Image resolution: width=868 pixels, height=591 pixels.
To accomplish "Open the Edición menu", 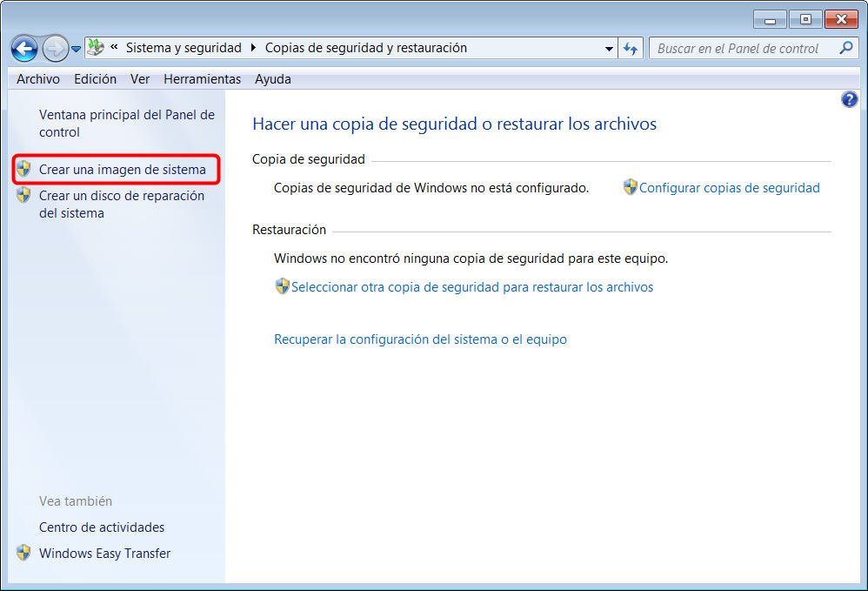I will click(x=95, y=79).
